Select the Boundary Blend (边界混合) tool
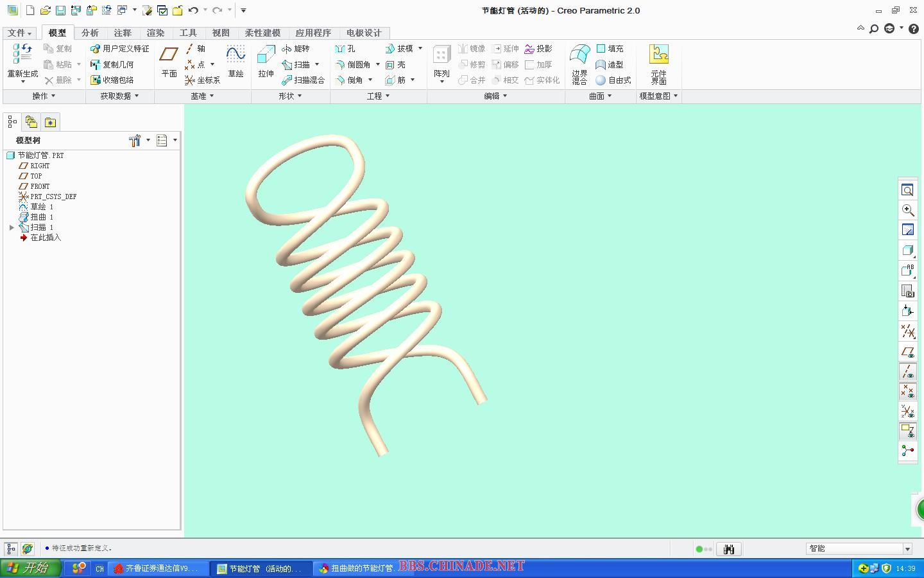Viewport: 924px width, 578px height. tap(579, 64)
